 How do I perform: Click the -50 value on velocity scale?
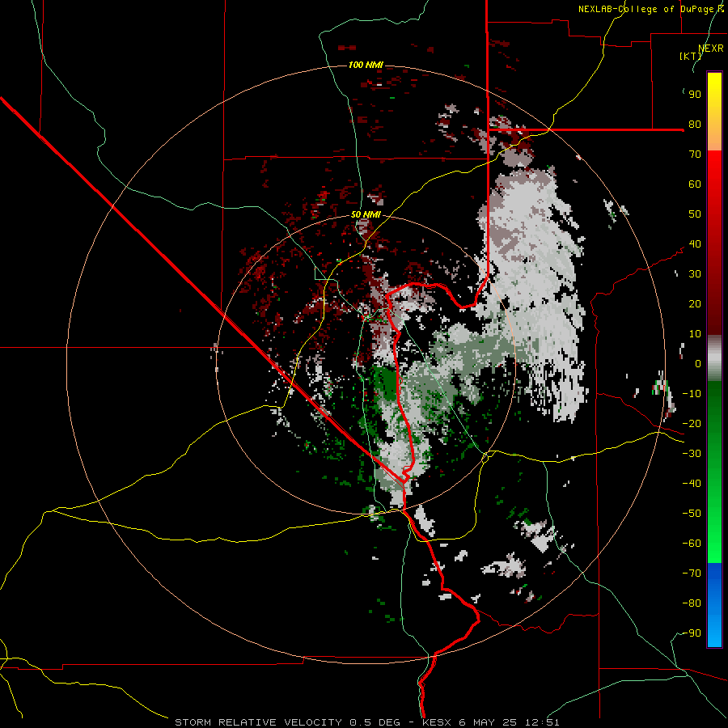(x=692, y=514)
